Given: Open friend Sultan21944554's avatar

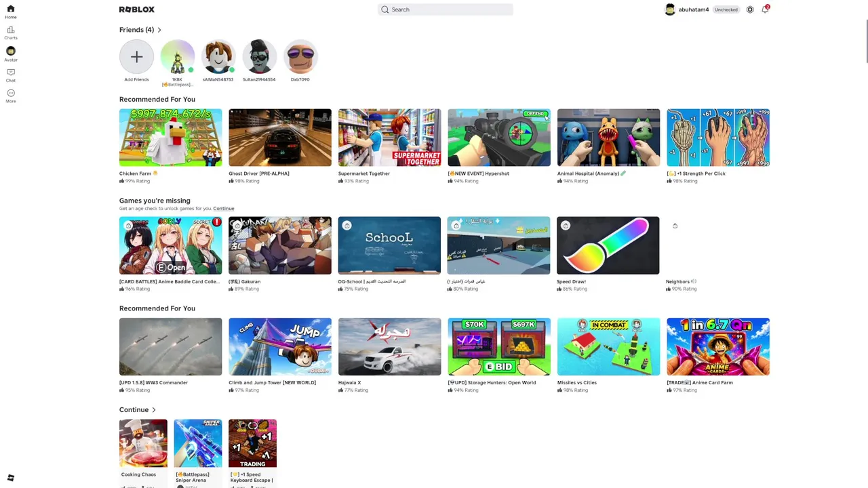Looking at the screenshot, I should click(x=259, y=57).
